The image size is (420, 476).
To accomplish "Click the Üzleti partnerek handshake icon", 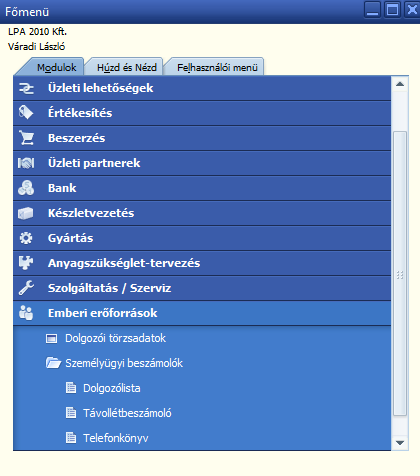I will pos(26,163).
